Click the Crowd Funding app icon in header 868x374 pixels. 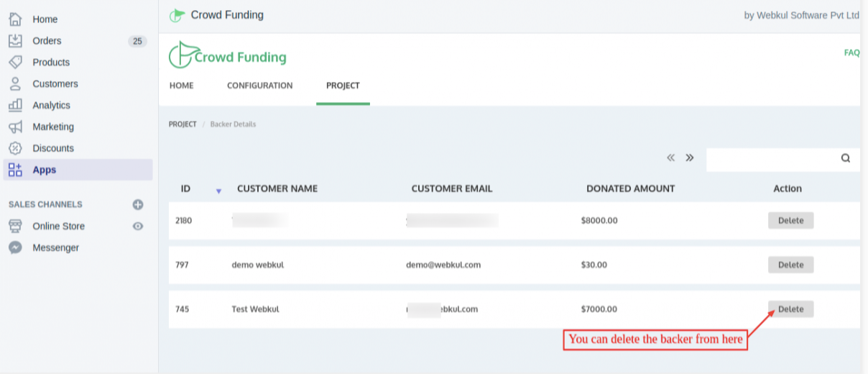(177, 15)
